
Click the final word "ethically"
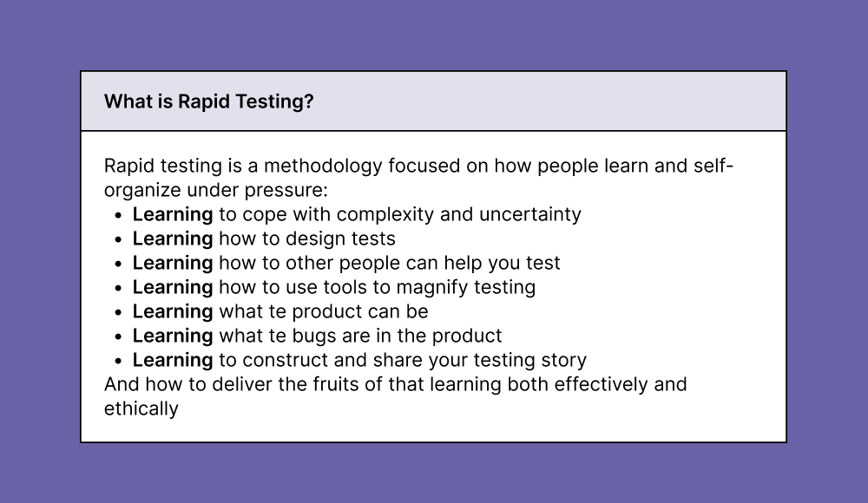[x=141, y=408]
